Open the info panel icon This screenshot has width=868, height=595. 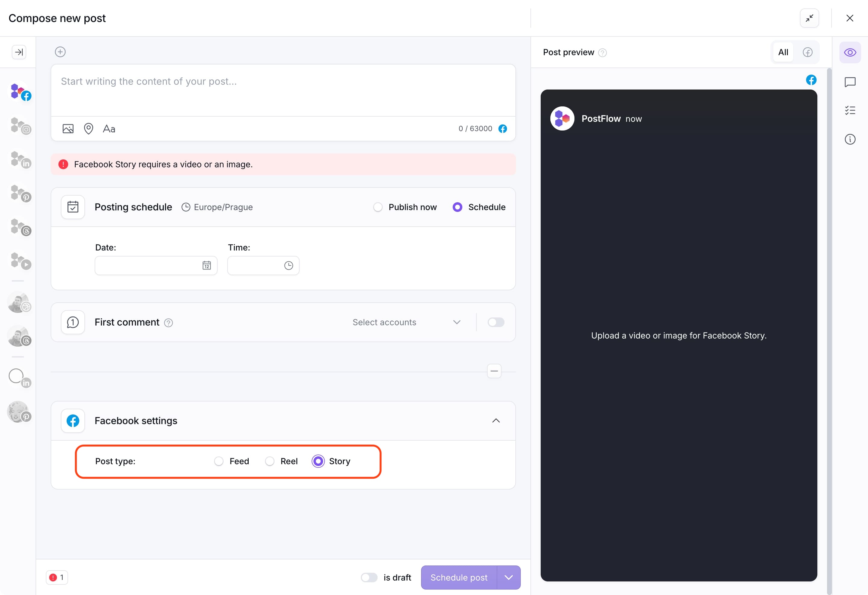point(850,139)
